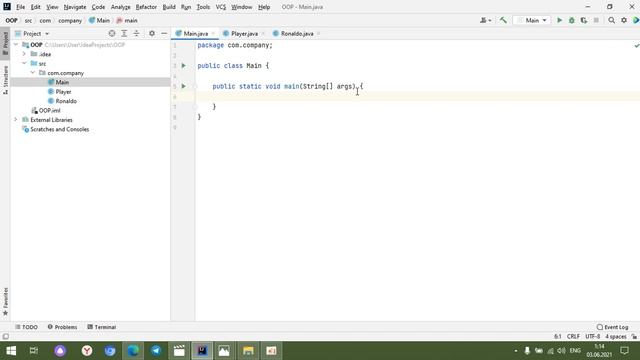Open the TODO tool window
Viewport: 640px width, 360px height.
pos(27,327)
